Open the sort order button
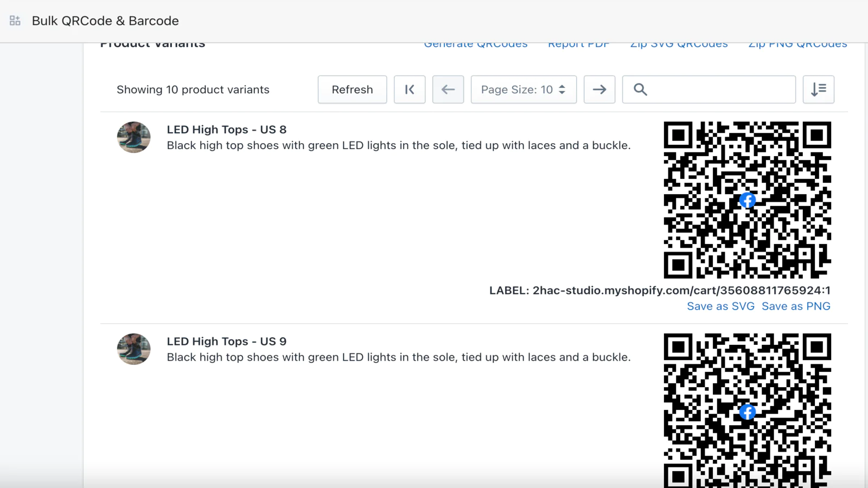The width and height of the screenshot is (868, 488). 819,89
